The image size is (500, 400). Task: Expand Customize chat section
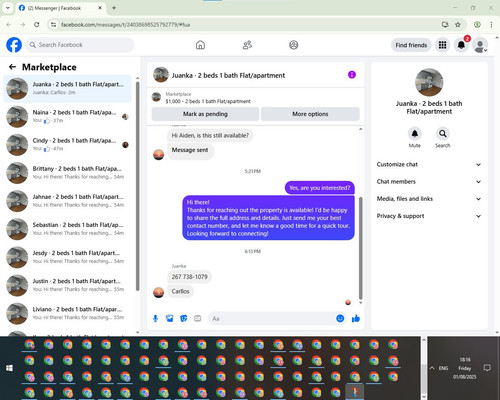[x=429, y=164]
